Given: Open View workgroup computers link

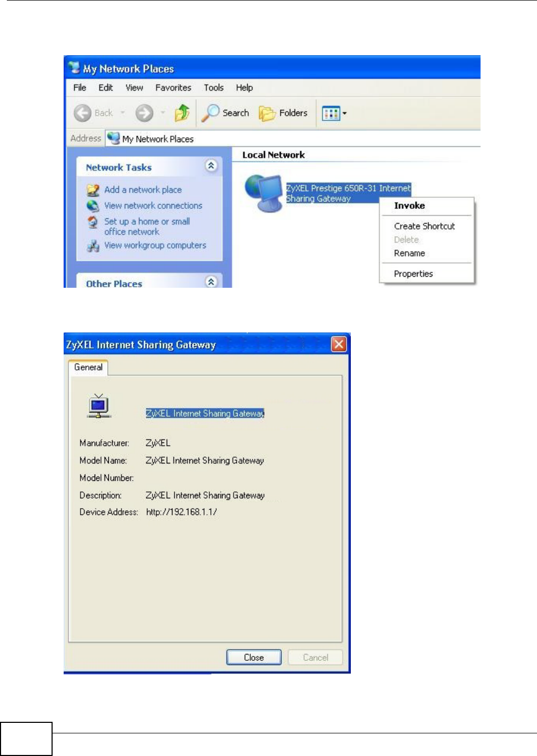Looking at the screenshot, I should [155, 245].
